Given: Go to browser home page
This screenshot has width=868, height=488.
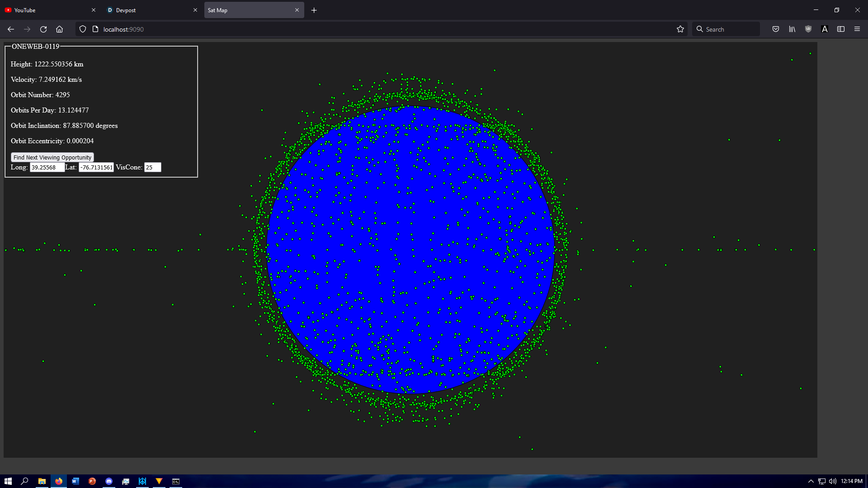Looking at the screenshot, I should pos(59,29).
